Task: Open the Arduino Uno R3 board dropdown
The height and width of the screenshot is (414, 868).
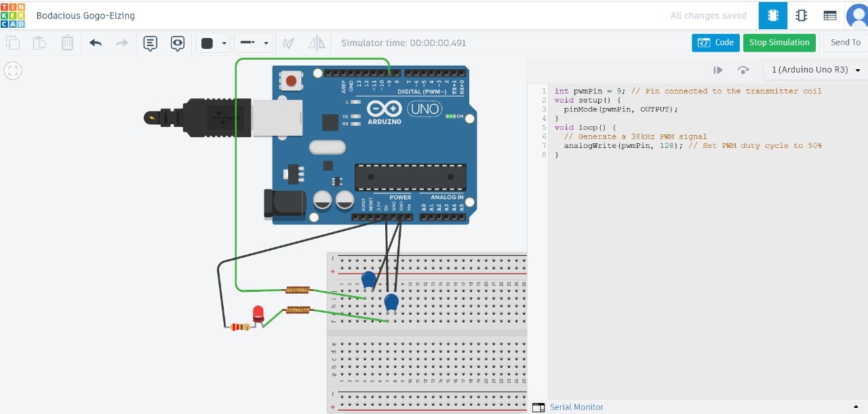Action: (x=816, y=70)
